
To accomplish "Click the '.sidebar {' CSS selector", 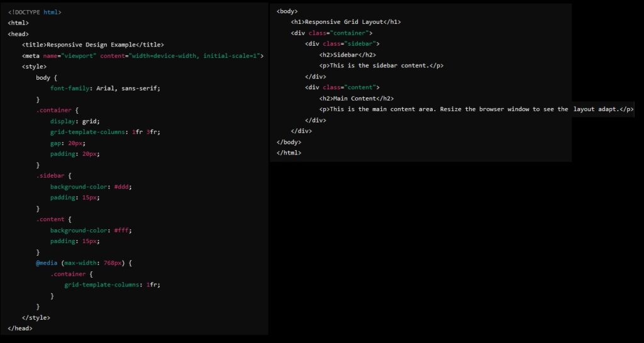I will 54,176.
